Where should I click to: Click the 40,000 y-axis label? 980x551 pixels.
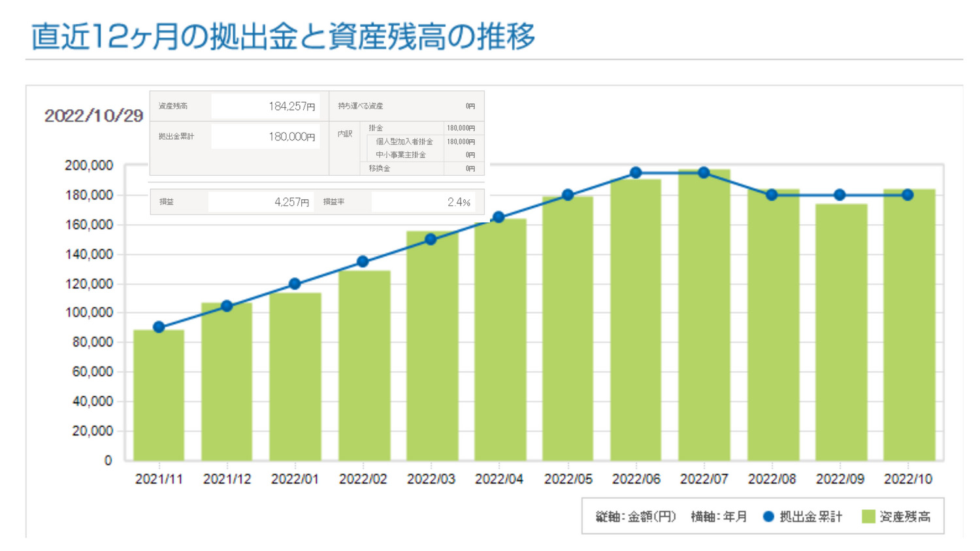click(92, 401)
